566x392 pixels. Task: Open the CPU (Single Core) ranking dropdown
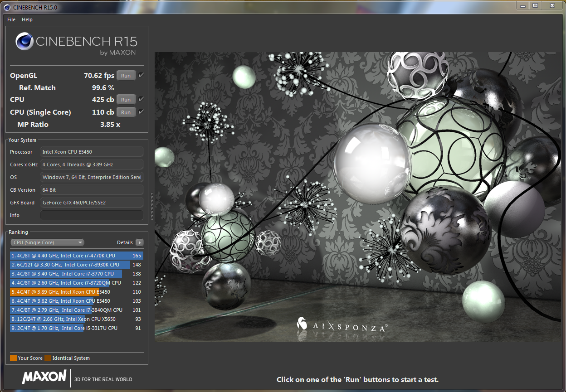click(47, 242)
